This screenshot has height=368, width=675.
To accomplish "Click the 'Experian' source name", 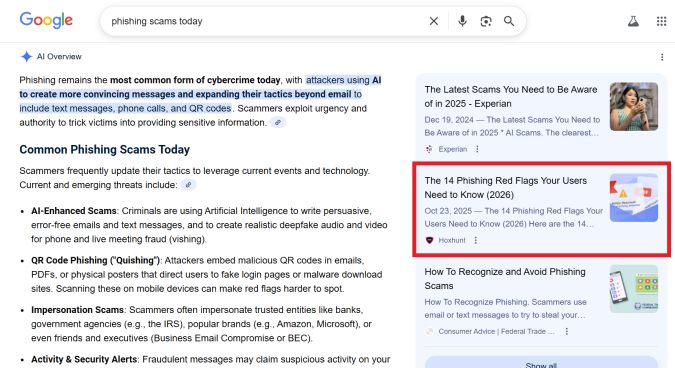I will [452, 149].
